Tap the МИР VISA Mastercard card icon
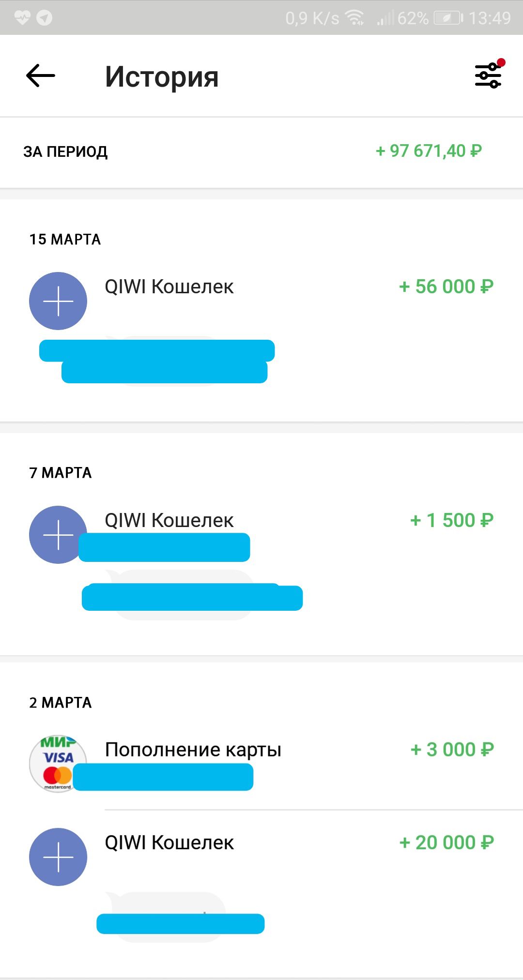The width and height of the screenshot is (523, 980). point(57,763)
